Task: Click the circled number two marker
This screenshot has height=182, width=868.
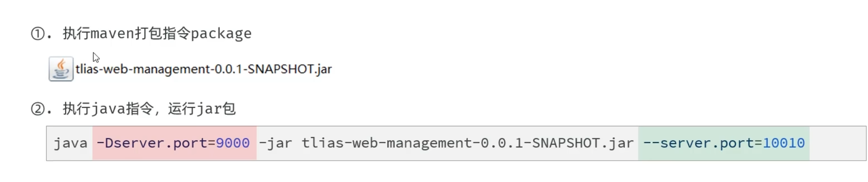Action: click(38, 109)
